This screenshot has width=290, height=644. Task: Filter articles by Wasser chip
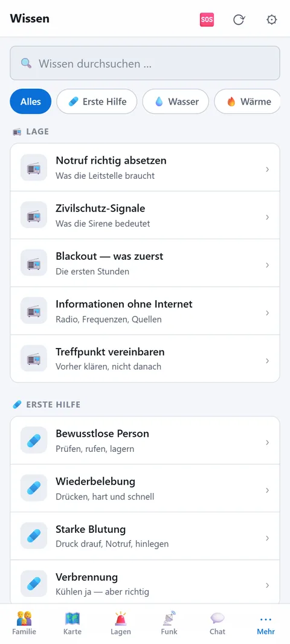176,101
